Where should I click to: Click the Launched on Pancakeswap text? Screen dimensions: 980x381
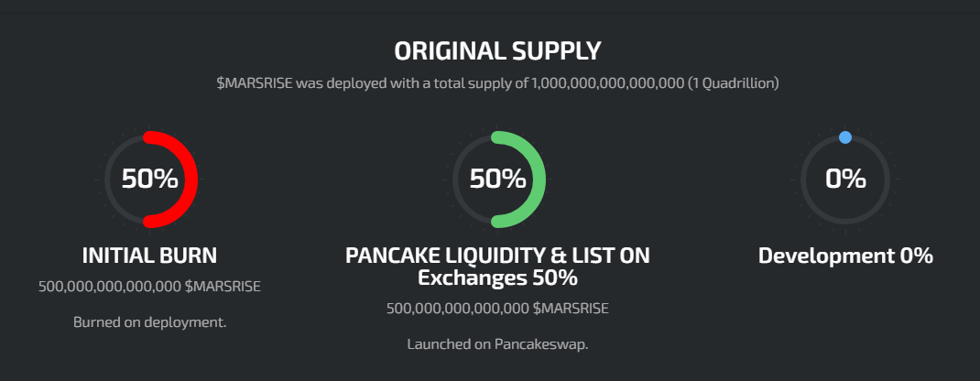pos(497,344)
